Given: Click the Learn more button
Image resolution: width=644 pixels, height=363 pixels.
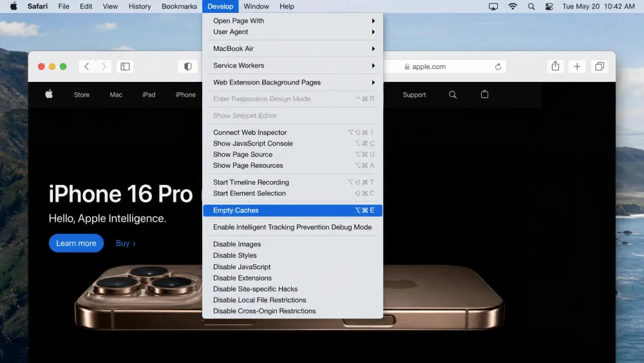Looking at the screenshot, I should click(76, 243).
